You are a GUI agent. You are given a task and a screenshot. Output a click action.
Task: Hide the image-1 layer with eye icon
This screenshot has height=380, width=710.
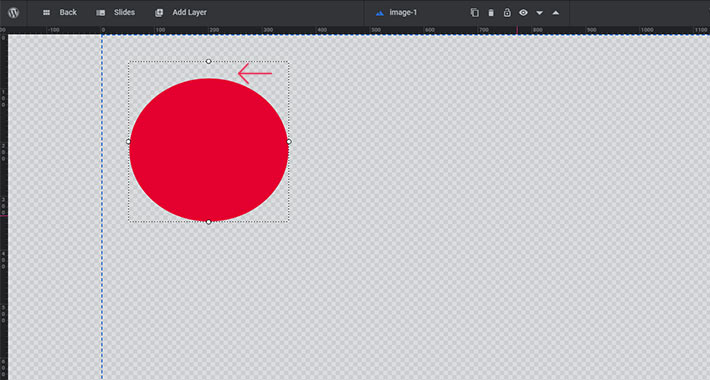[523, 13]
